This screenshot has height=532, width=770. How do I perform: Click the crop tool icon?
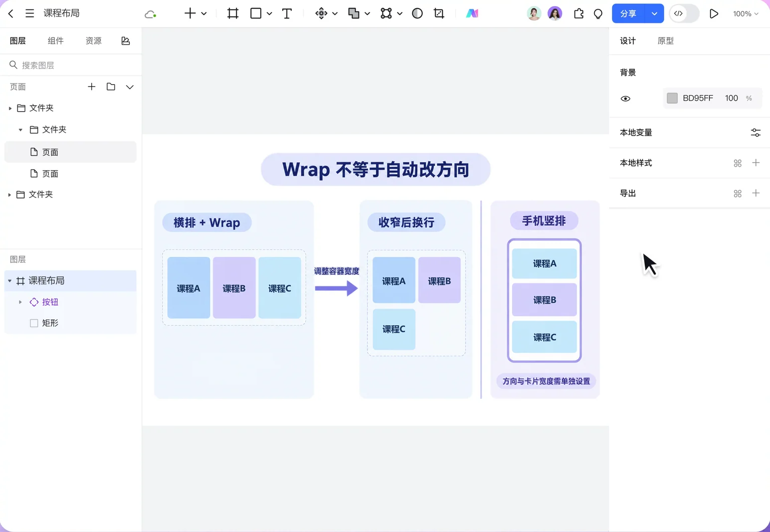[439, 14]
